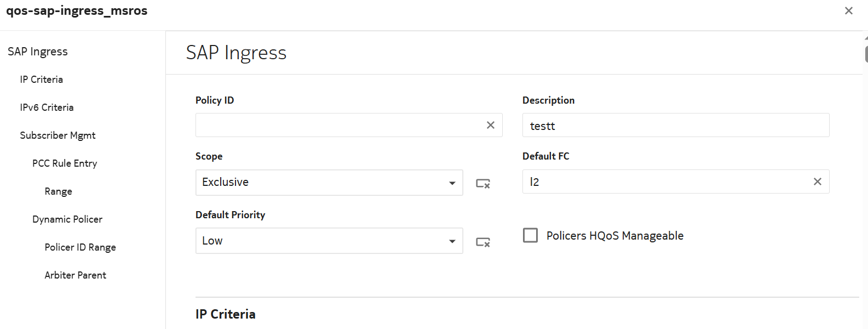868x329 pixels.
Task: Open the Scope dropdown
Action: tap(329, 183)
